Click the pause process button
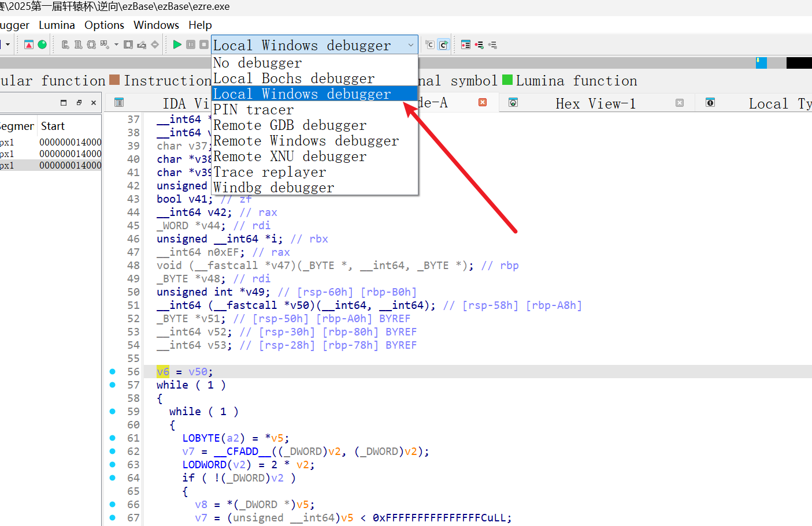 [191, 44]
